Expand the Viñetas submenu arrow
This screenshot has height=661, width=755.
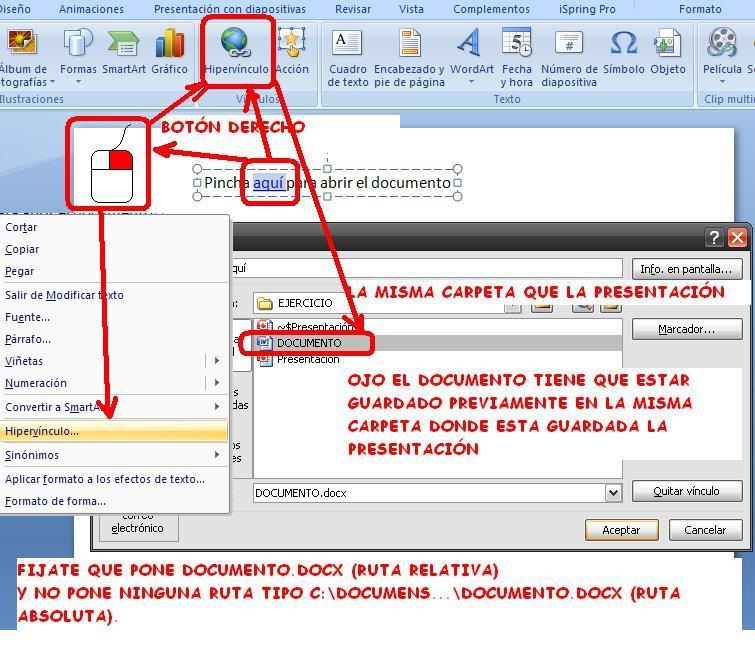pos(217,361)
